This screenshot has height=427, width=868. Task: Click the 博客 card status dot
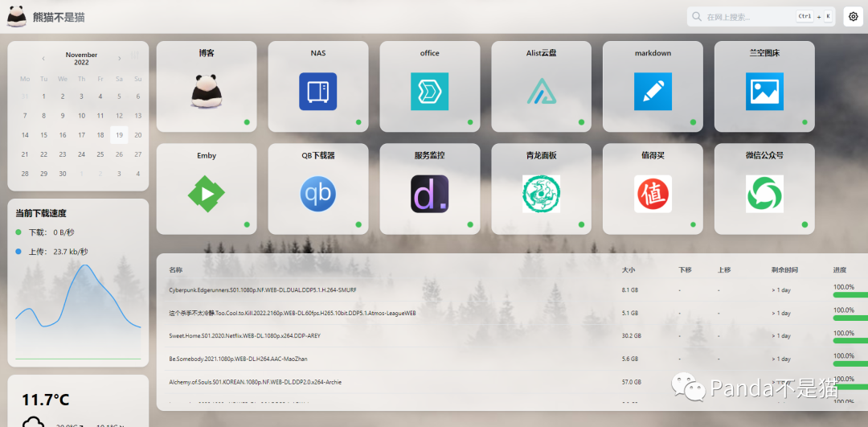[247, 122]
